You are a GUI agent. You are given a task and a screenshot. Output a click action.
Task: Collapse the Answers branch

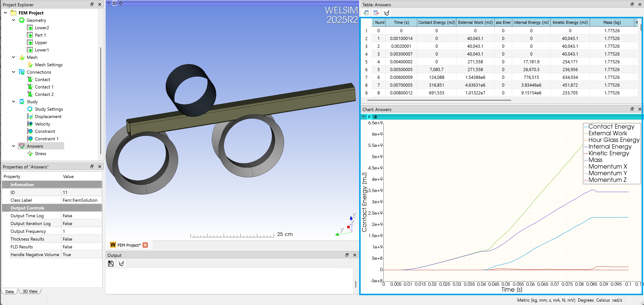pos(14,146)
